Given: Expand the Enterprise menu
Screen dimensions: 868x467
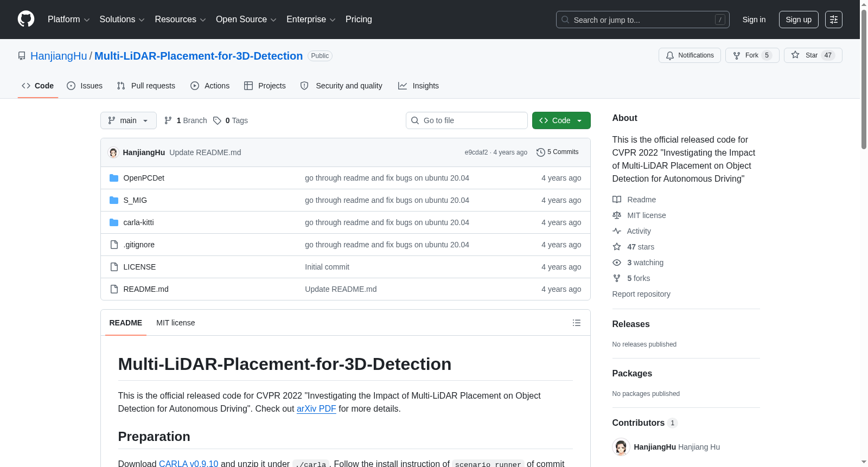Looking at the screenshot, I should click(311, 20).
